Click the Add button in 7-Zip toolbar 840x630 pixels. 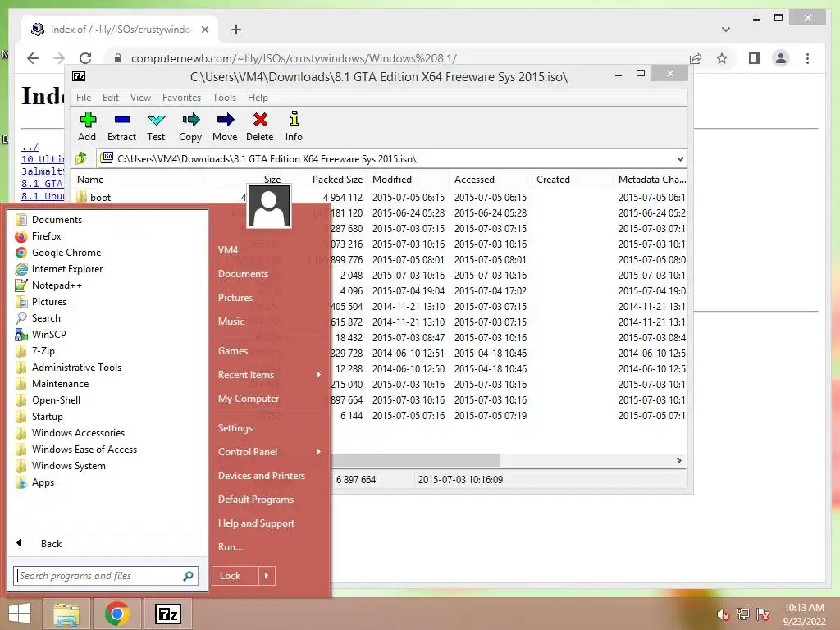87,127
